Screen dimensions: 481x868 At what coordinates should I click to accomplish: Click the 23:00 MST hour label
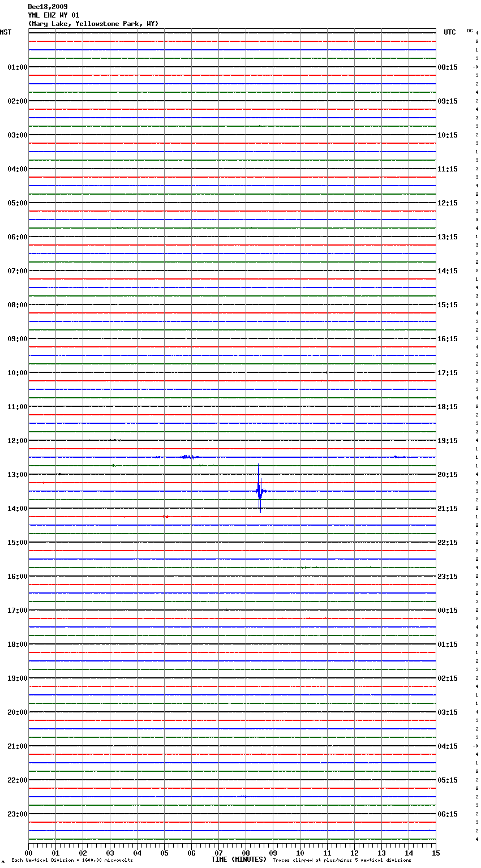[x=18, y=814]
